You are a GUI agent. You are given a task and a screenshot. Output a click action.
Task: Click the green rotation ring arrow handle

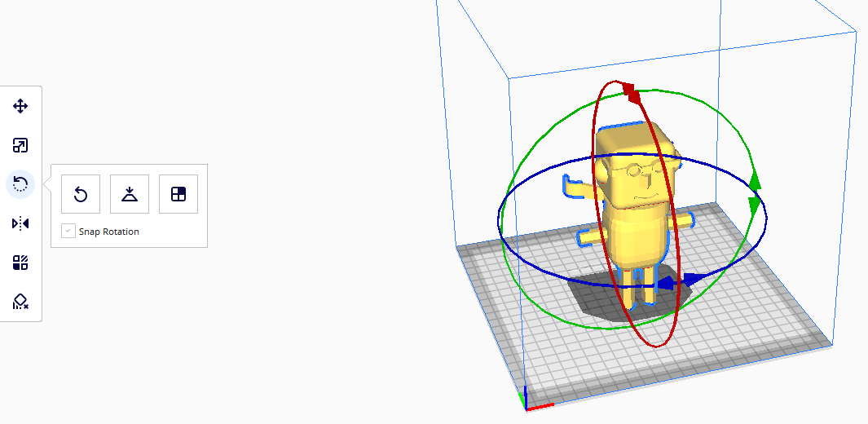tap(754, 192)
